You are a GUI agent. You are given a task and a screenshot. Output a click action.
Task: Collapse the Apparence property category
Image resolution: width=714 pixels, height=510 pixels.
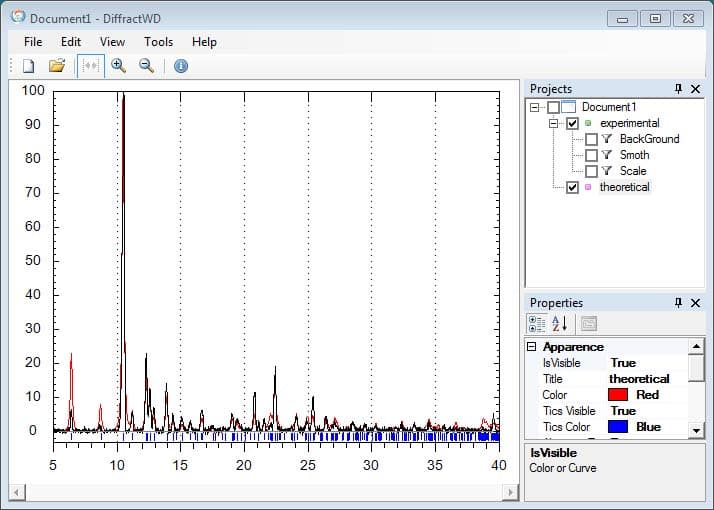(532, 347)
